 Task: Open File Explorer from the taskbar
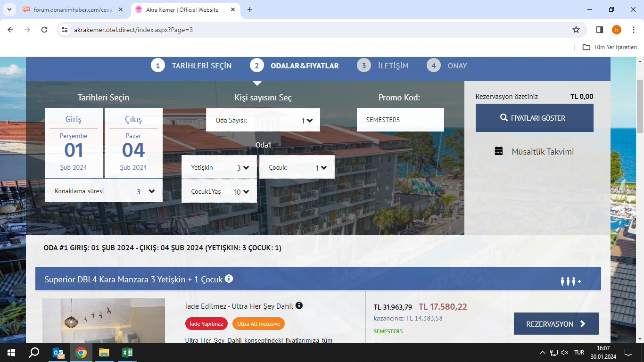(x=104, y=353)
